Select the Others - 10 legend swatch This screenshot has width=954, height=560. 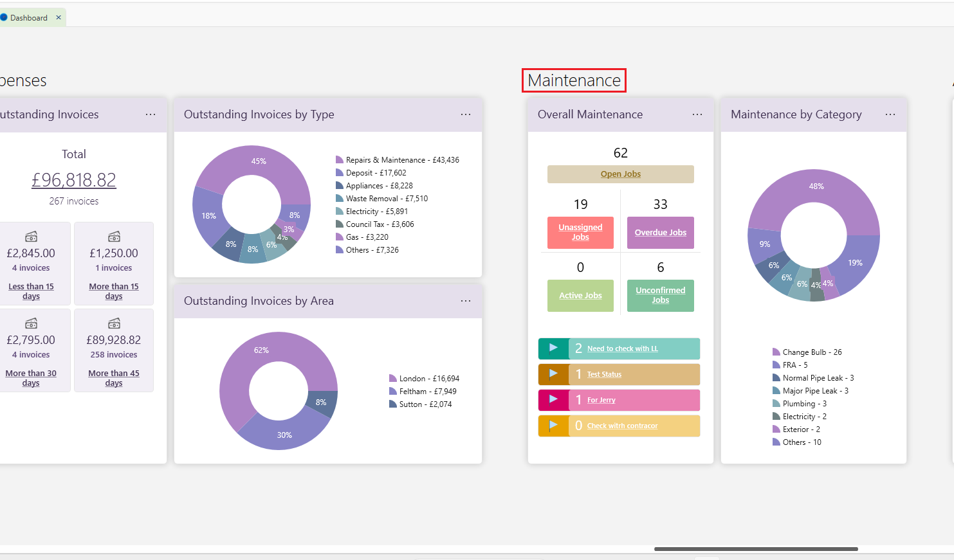pos(776,442)
